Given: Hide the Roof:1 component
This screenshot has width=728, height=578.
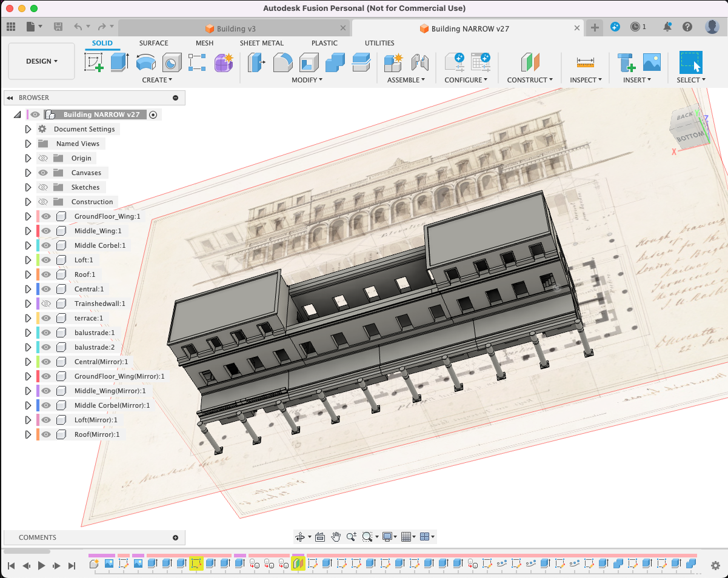Looking at the screenshot, I should pyautogui.click(x=46, y=274).
